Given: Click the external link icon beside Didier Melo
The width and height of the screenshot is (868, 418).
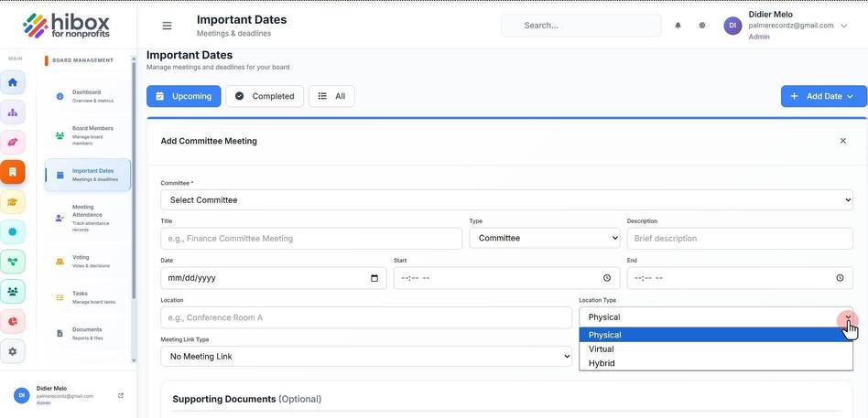Looking at the screenshot, I should [121, 395].
